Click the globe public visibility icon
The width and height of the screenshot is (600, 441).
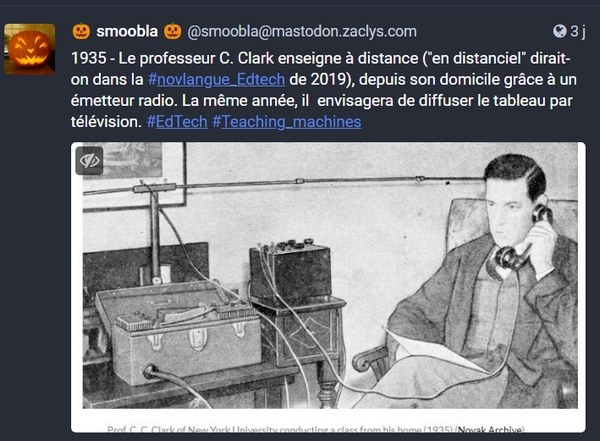(559, 31)
